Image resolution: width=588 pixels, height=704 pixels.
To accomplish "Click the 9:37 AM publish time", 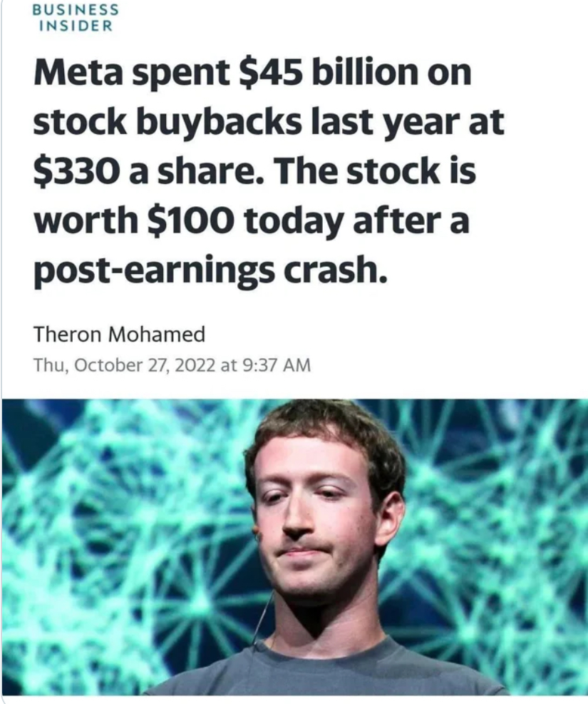I will tap(276, 365).
